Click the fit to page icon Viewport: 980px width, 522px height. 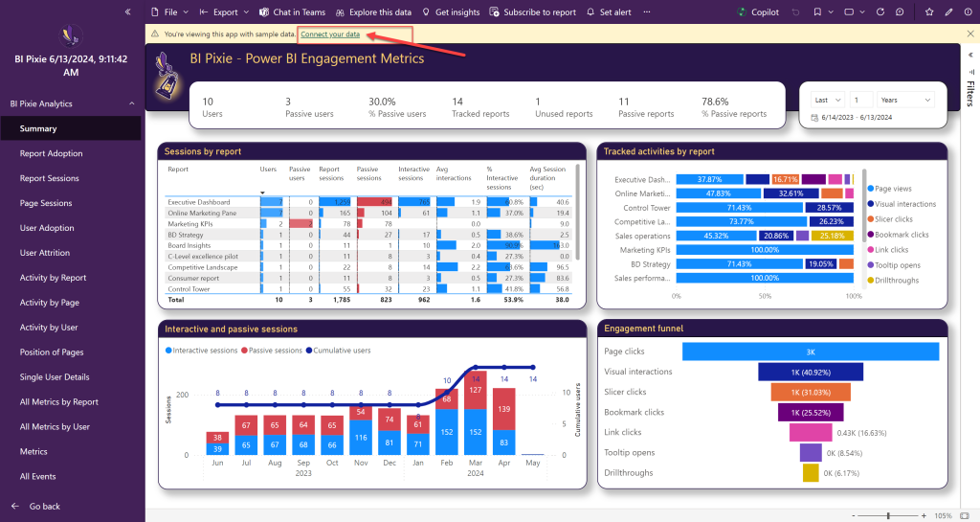[964, 515]
